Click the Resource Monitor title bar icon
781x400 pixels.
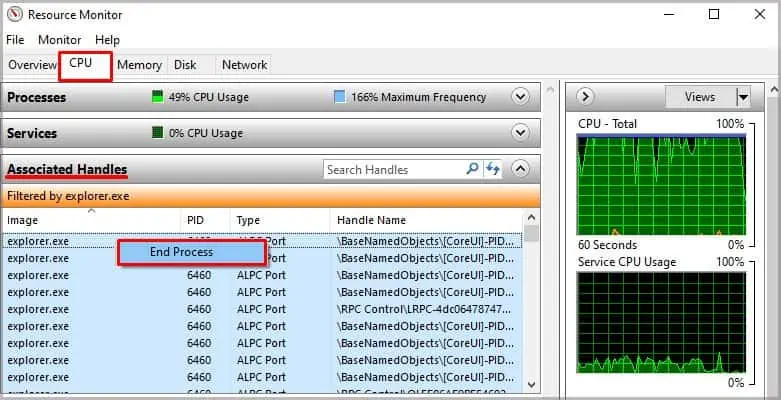pos(14,14)
